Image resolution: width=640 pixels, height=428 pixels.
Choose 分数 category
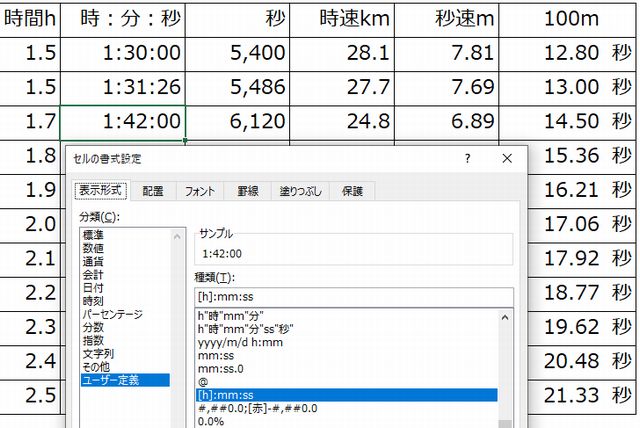pyautogui.click(x=125, y=327)
